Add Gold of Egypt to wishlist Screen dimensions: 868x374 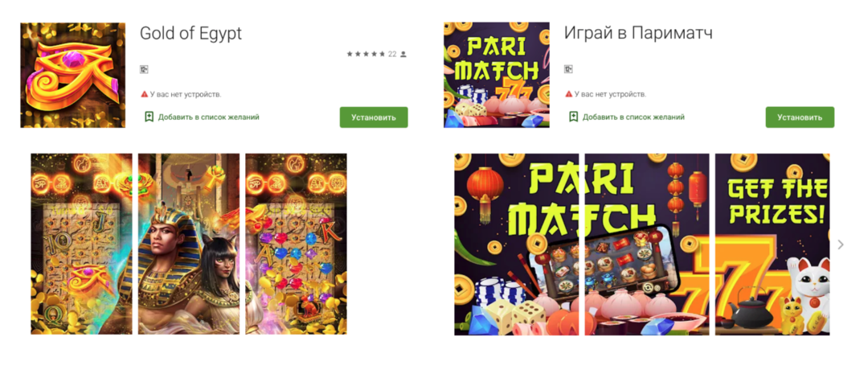click(x=209, y=117)
